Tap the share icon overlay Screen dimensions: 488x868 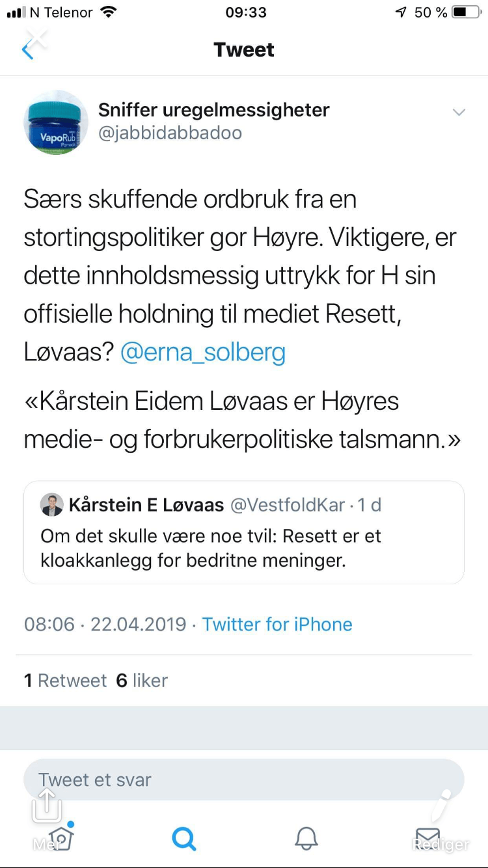tap(47, 806)
